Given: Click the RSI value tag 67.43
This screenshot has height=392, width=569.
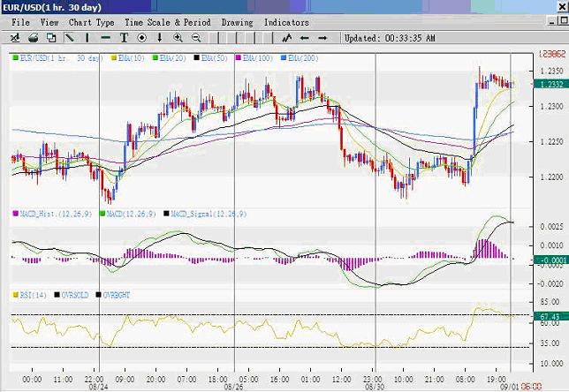Looking at the screenshot, I should point(551,317).
